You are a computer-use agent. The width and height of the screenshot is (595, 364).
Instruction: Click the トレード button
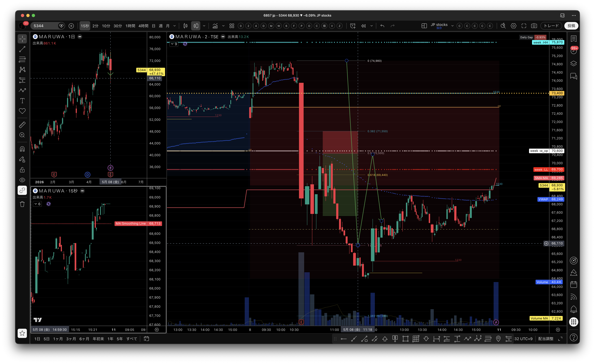pos(551,26)
